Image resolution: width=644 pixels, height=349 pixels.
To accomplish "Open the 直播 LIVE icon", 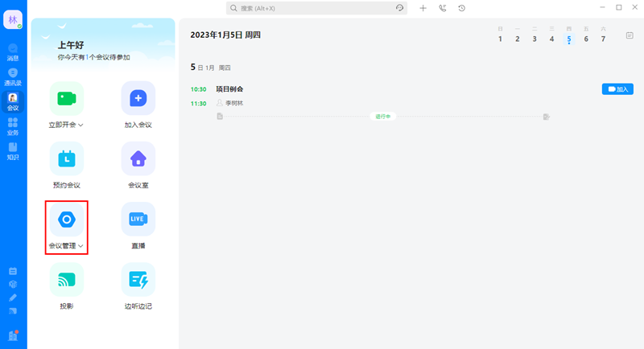I will [x=138, y=219].
